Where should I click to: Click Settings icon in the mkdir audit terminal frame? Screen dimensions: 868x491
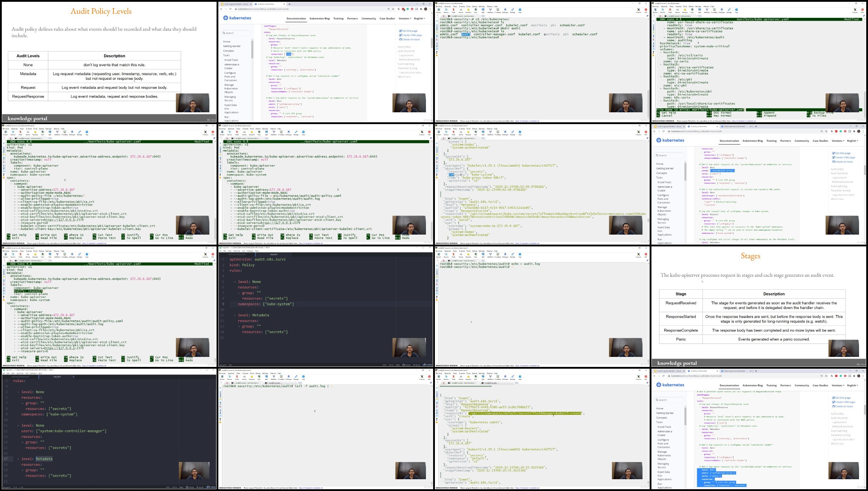[513, 11]
